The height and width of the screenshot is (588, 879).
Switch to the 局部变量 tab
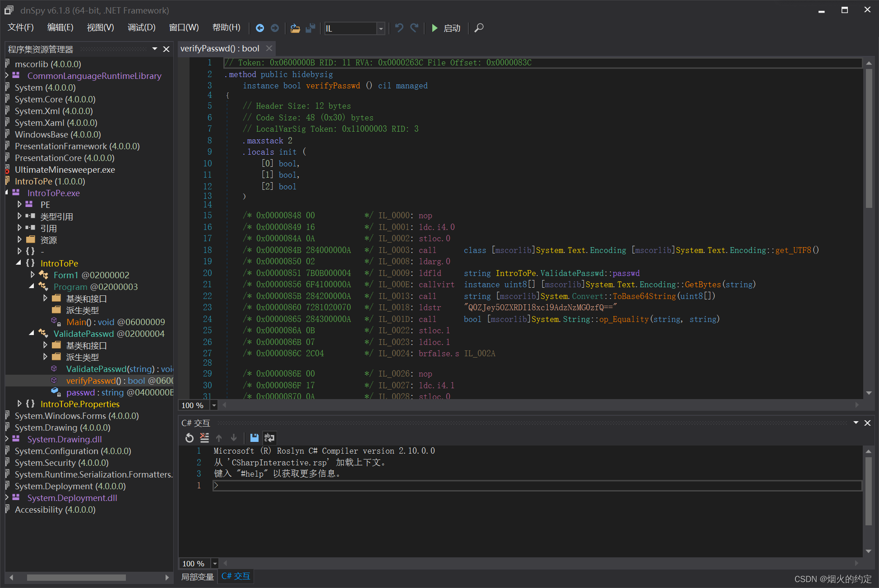point(197,576)
